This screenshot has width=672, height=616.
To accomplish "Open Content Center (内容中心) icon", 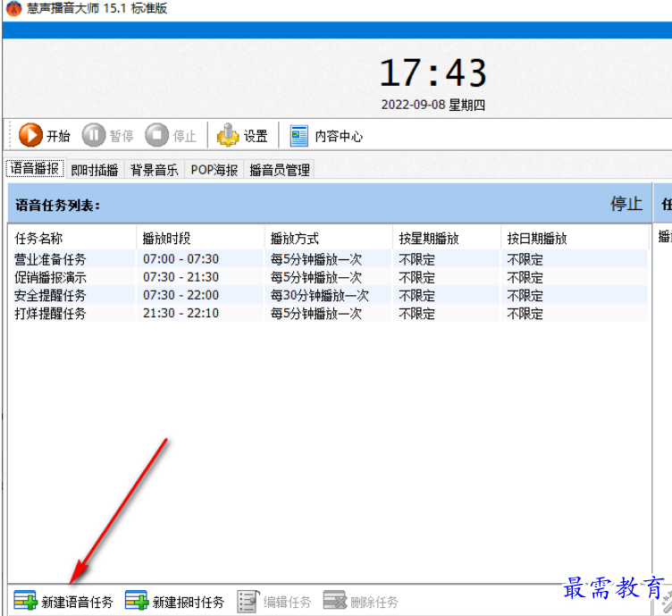I will tap(298, 136).
